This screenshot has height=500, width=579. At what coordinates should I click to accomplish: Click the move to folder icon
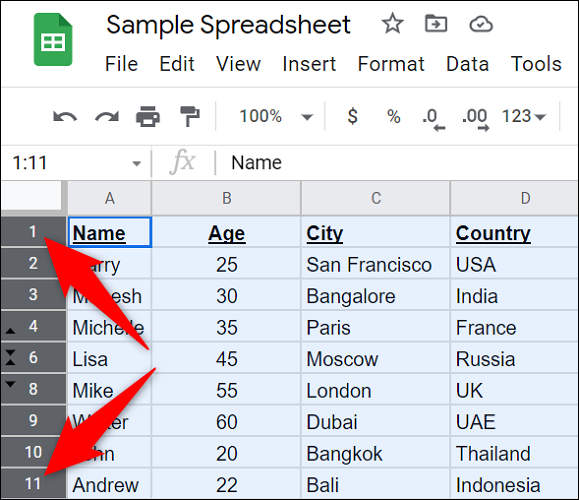click(x=436, y=24)
